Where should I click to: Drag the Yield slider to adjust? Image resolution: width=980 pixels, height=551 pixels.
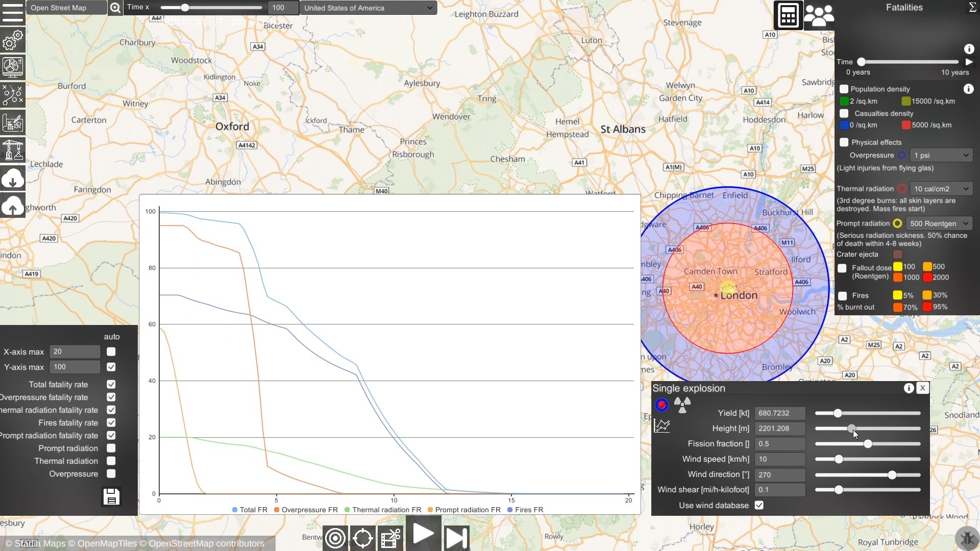click(837, 413)
